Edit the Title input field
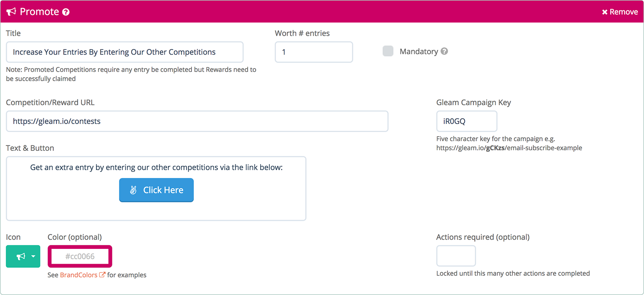The image size is (644, 295). 124,52
